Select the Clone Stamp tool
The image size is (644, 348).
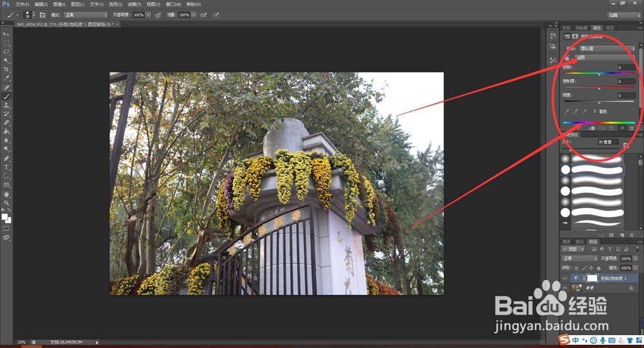pyautogui.click(x=6, y=105)
